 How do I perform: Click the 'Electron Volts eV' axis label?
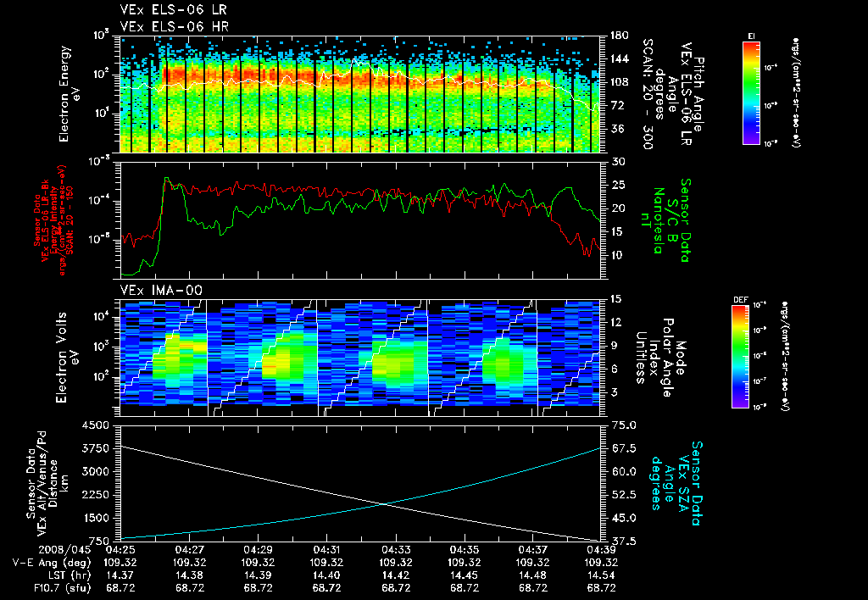tap(66, 358)
